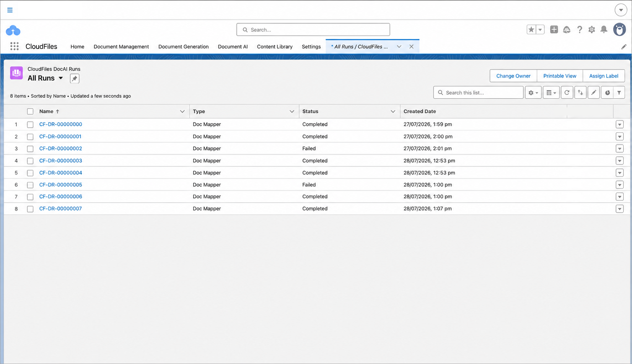This screenshot has height=364, width=632.
Task: Open the Document Generation tab
Action: (x=183, y=47)
